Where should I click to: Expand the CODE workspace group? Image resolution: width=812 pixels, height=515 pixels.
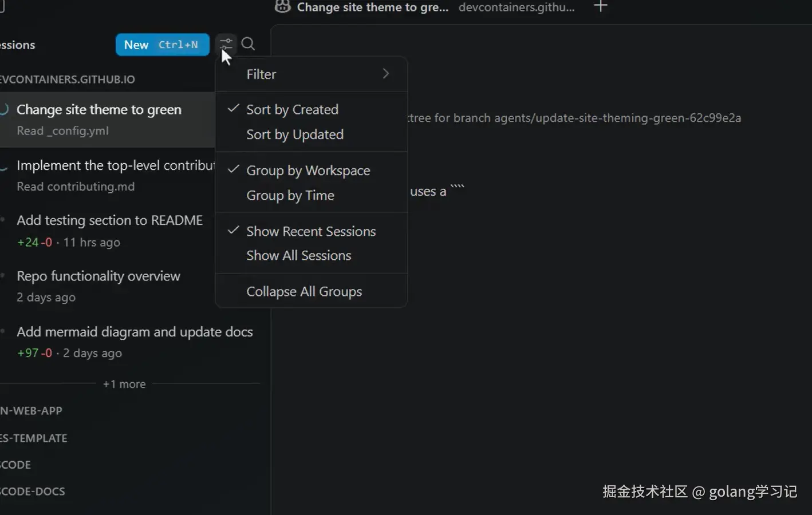point(16,465)
